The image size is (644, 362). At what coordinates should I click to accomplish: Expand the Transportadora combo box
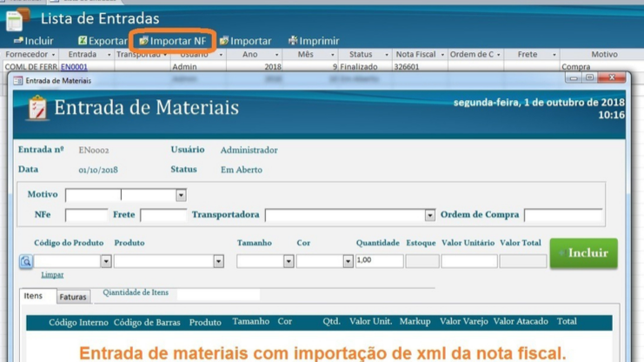[429, 215]
